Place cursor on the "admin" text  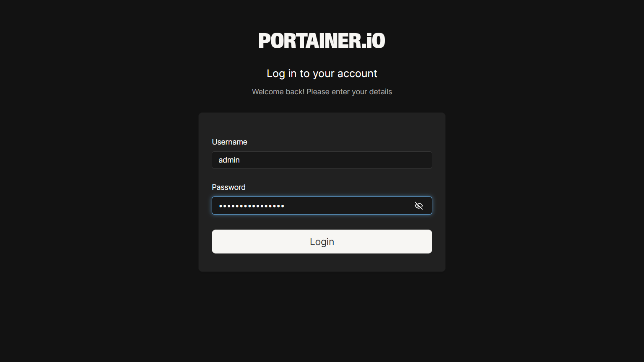229,160
